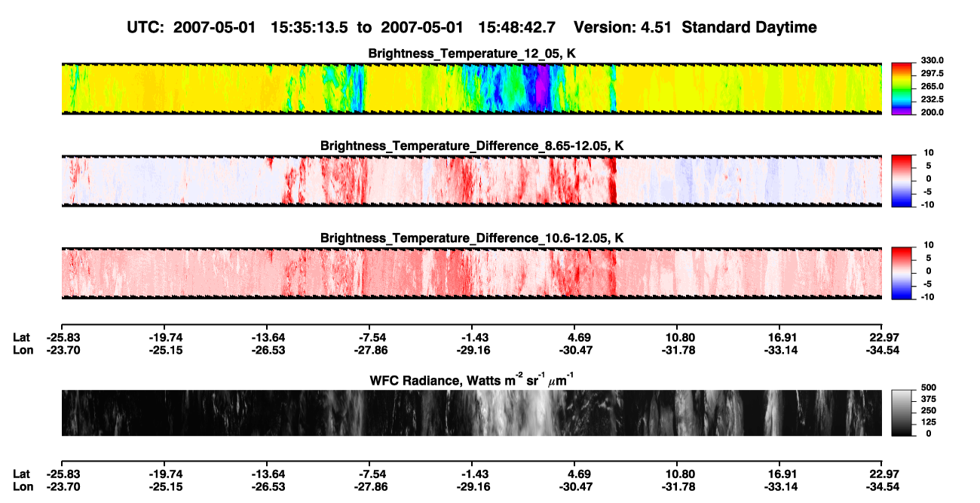Click the -10 label on the 10.6-12.05 colorbar
Viewport: 980px width, 503px height.
(926, 296)
